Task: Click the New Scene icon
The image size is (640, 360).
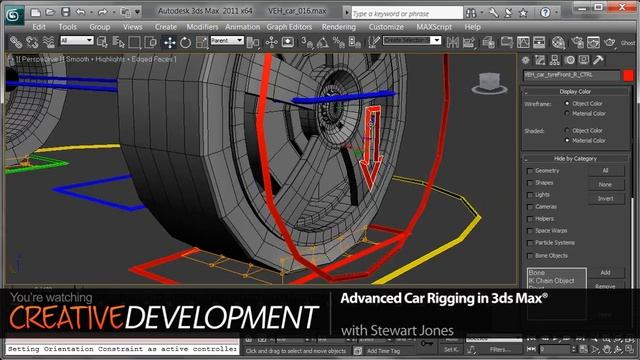Action: pos(36,12)
